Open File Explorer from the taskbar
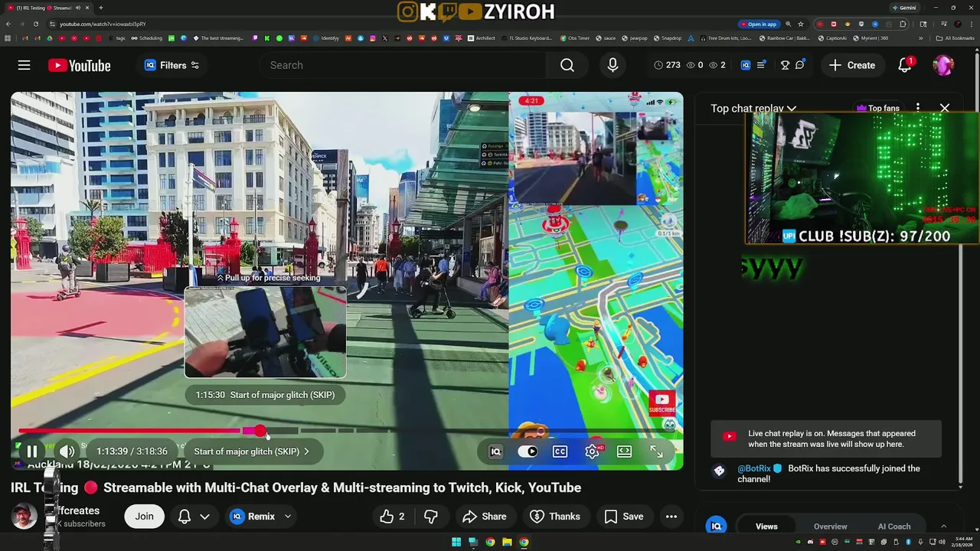 point(507,542)
